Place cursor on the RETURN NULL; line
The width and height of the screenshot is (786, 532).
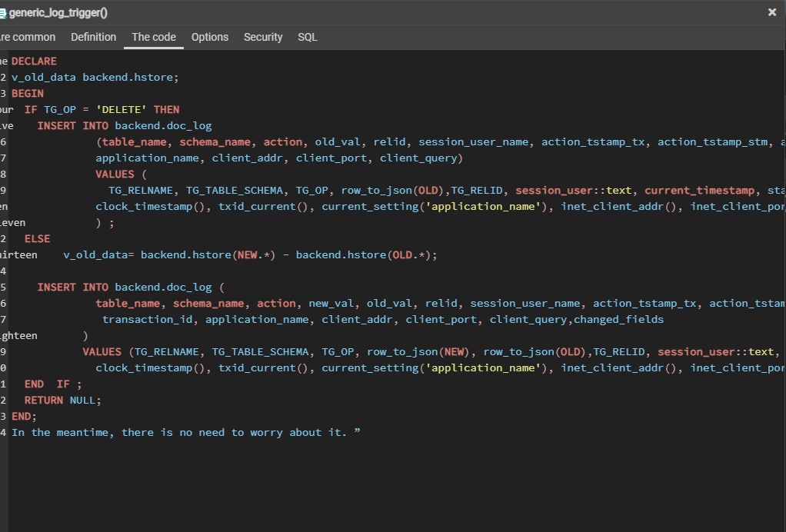[62, 400]
